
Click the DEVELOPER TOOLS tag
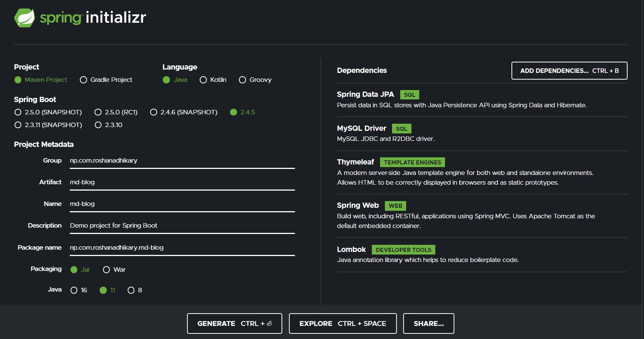pos(404,250)
